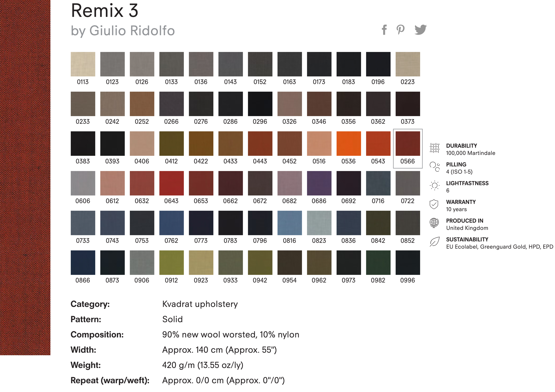This screenshot has height=392, width=555.
Task: Select swatch 0373
Action: pos(408,104)
